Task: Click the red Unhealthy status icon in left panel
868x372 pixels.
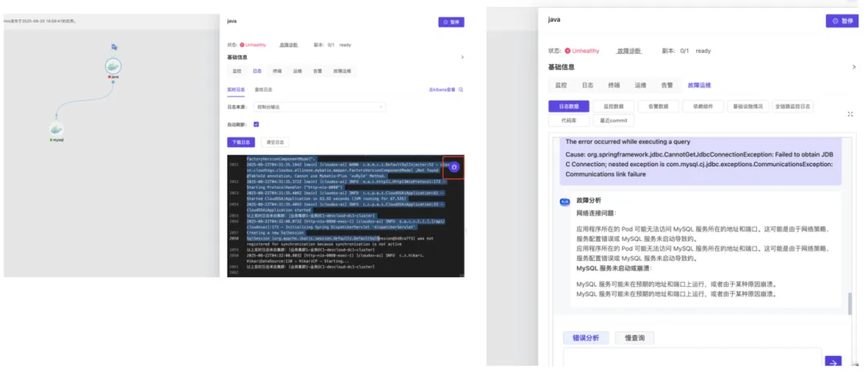Action: coord(242,45)
